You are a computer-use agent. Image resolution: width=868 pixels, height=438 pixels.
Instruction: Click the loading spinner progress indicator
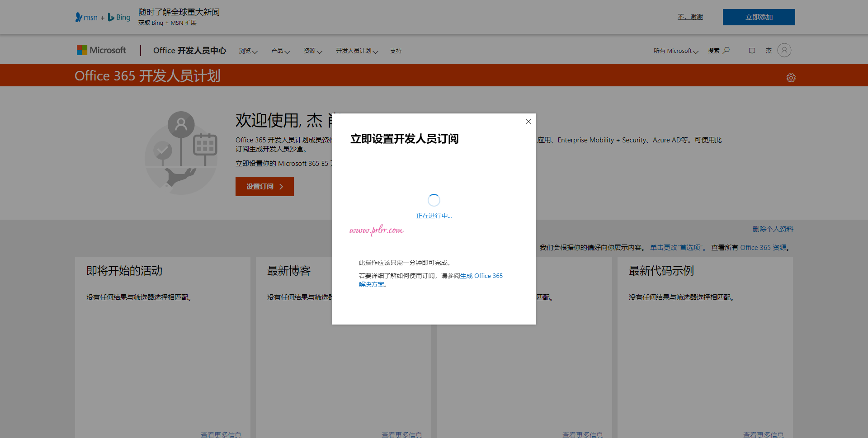[434, 200]
